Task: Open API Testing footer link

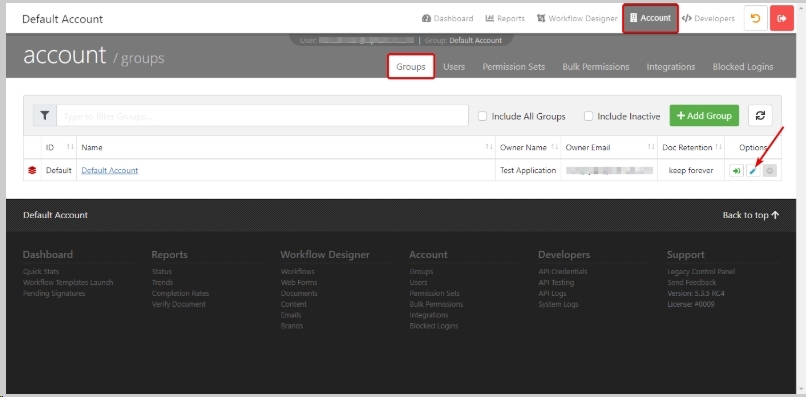Action: click(556, 282)
